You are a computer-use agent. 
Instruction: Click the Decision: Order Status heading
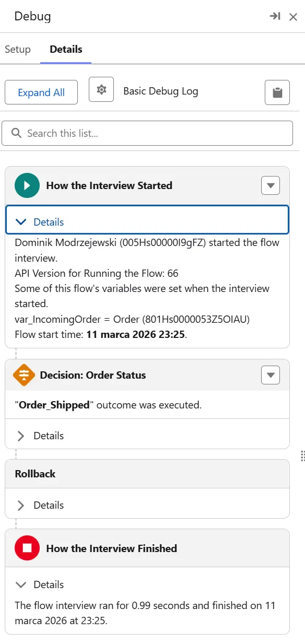pos(93,375)
